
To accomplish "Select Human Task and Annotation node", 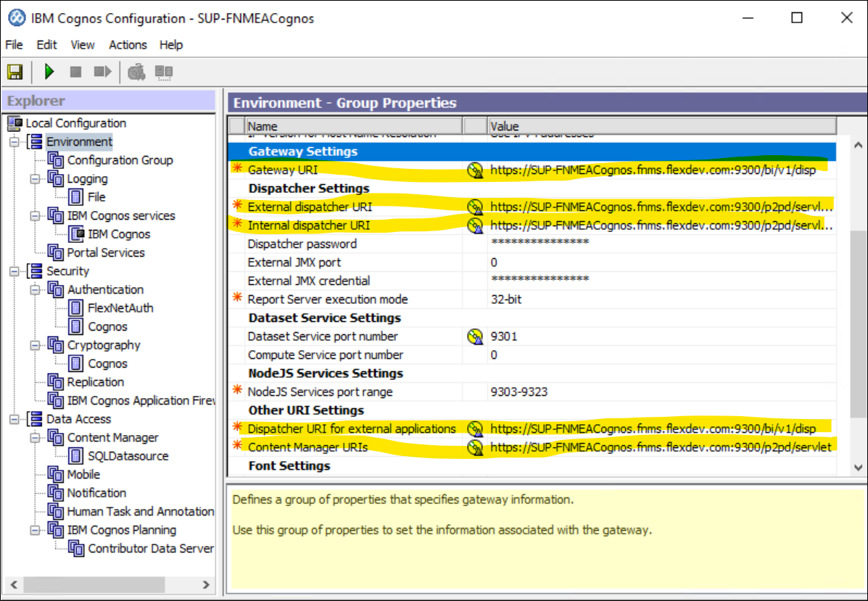I will pos(141,511).
